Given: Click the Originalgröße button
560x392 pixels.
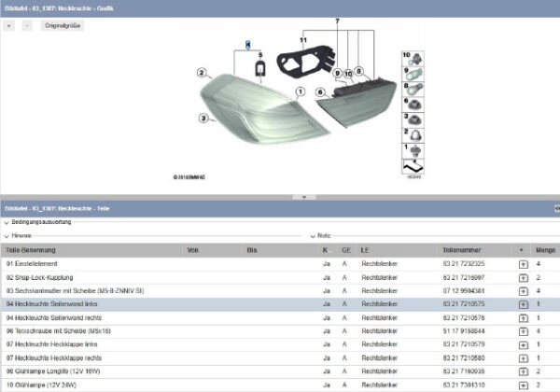Looking at the screenshot, I should tap(63, 26).
